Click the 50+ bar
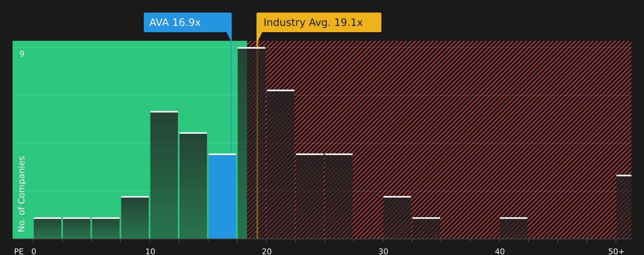This screenshot has width=644, height=255. (x=624, y=207)
